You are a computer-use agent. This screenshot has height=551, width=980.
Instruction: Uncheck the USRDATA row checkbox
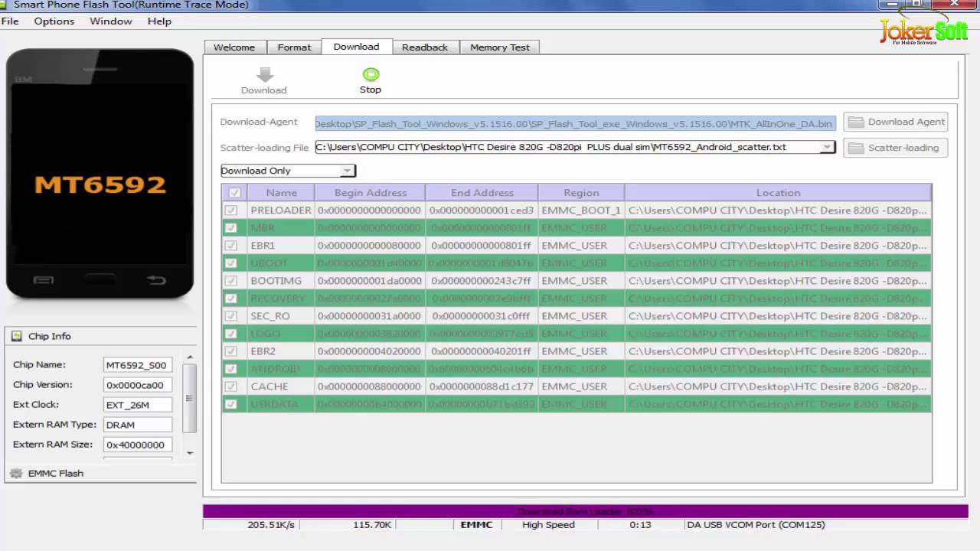click(x=231, y=404)
